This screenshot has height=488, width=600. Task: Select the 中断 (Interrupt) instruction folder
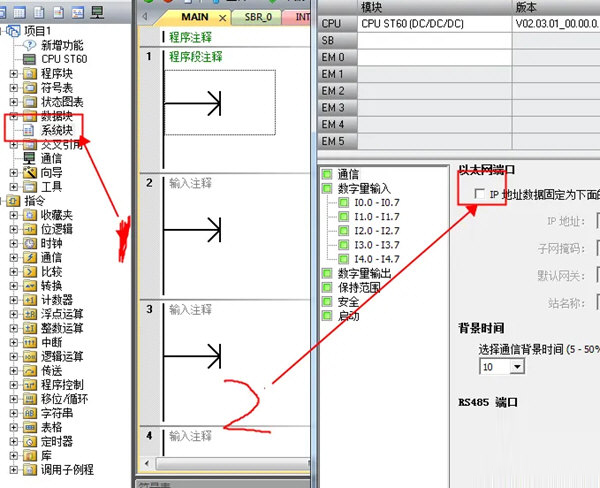click(x=50, y=342)
